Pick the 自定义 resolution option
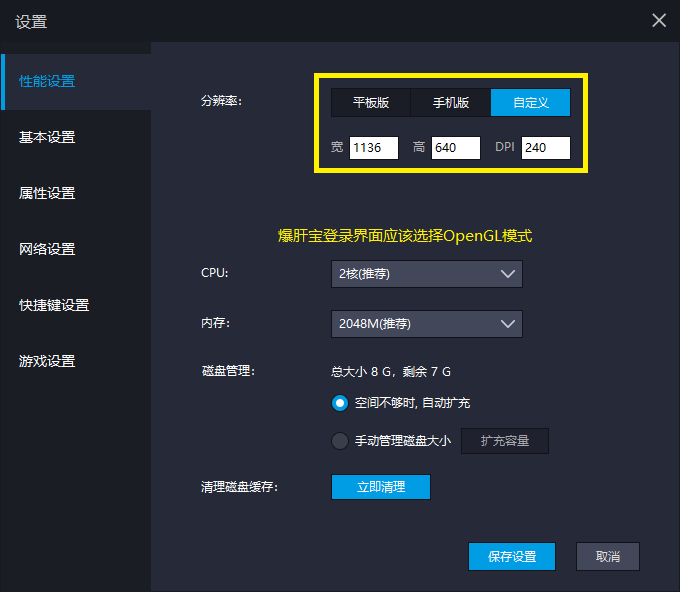The image size is (680, 592). (531, 102)
